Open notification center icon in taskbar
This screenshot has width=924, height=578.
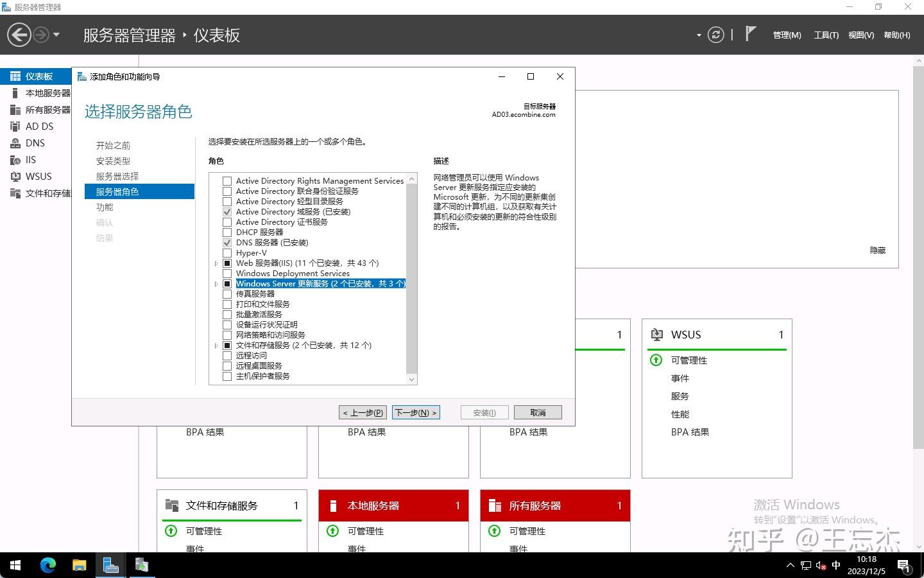[904, 566]
